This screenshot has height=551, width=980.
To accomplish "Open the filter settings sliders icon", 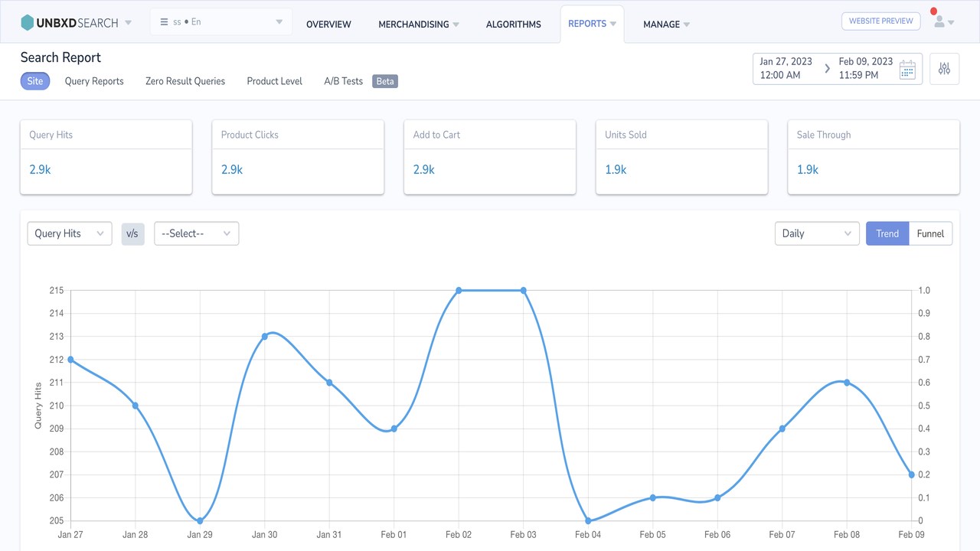I will coord(944,69).
